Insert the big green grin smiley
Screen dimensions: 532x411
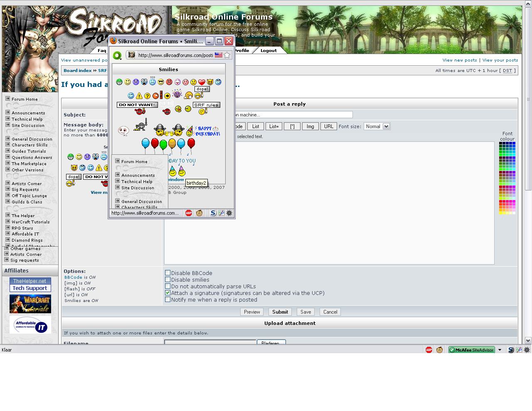point(119,82)
